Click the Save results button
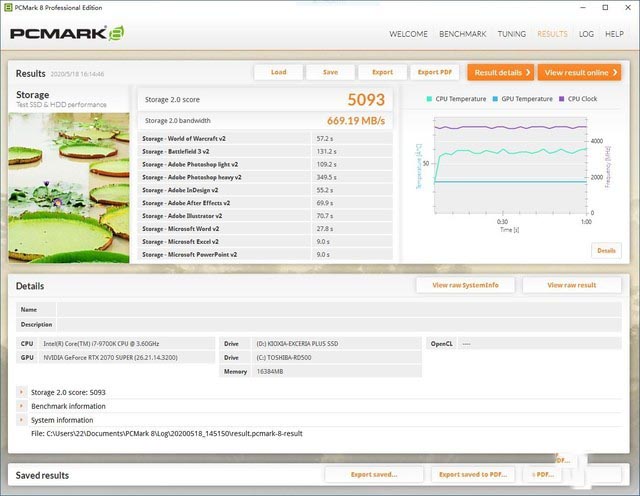This screenshot has width=640, height=496. point(330,72)
